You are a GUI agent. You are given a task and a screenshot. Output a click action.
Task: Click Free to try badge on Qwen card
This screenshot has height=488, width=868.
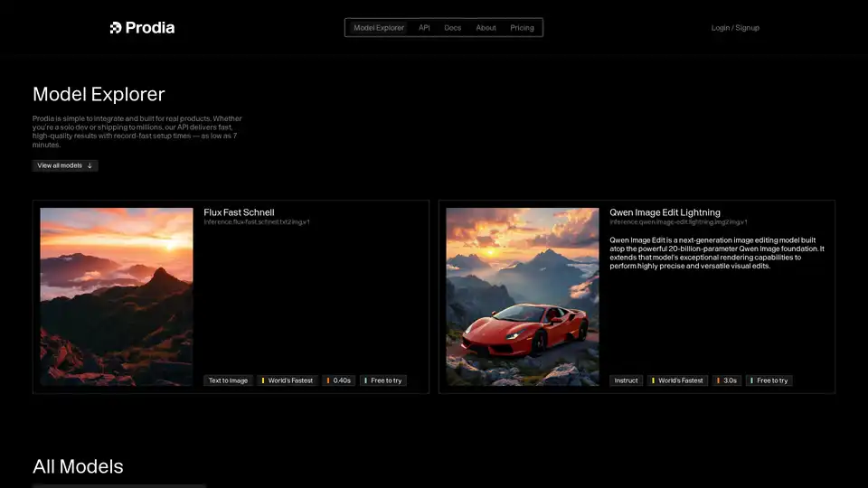coord(769,380)
